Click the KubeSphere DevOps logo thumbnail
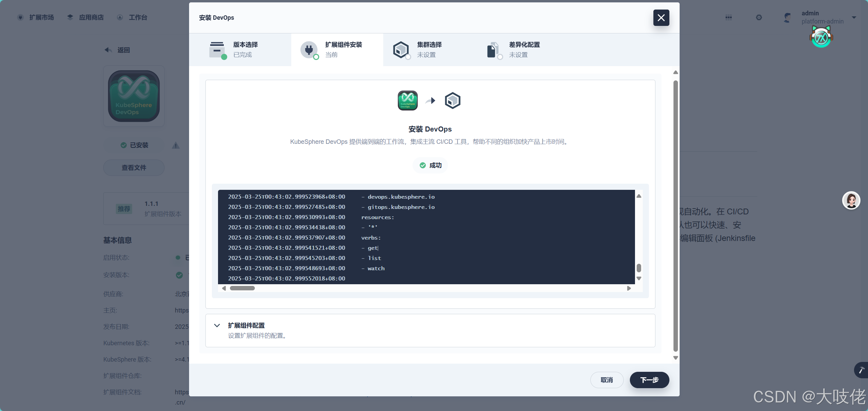 [134, 96]
